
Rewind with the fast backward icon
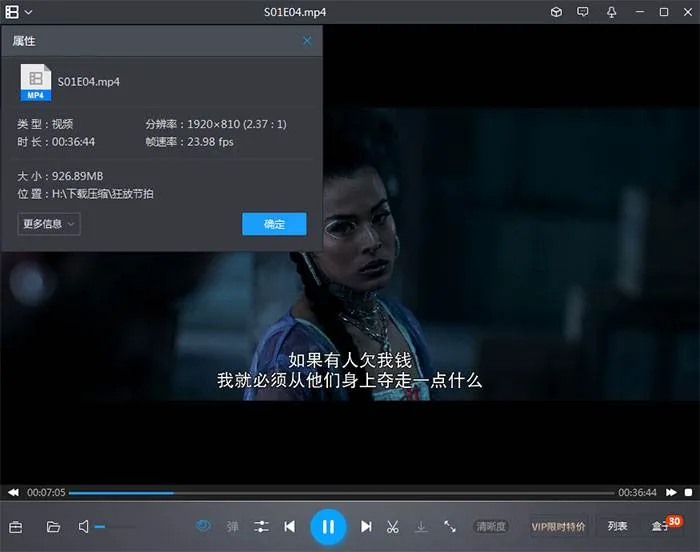point(13,492)
